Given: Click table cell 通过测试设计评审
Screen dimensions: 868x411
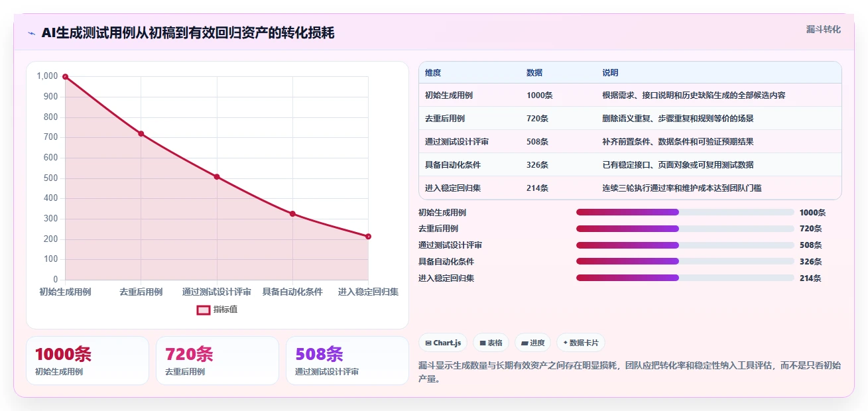Looking at the screenshot, I should point(457,142).
